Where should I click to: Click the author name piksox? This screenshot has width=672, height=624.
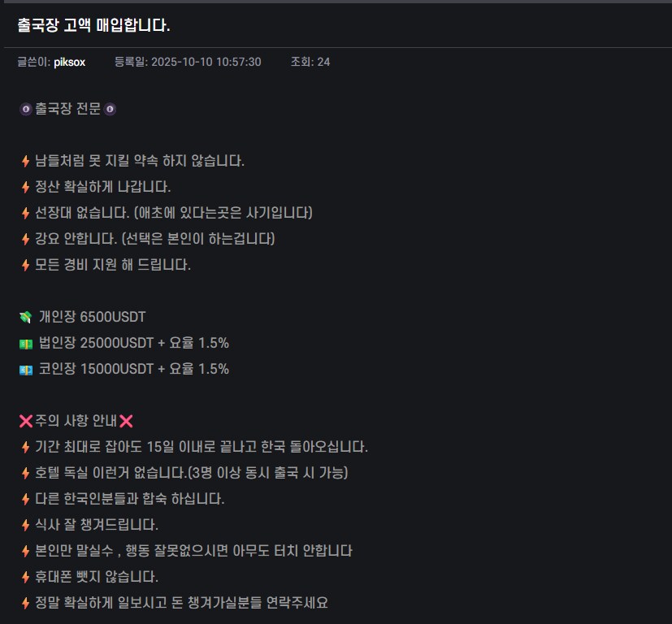(69, 62)
